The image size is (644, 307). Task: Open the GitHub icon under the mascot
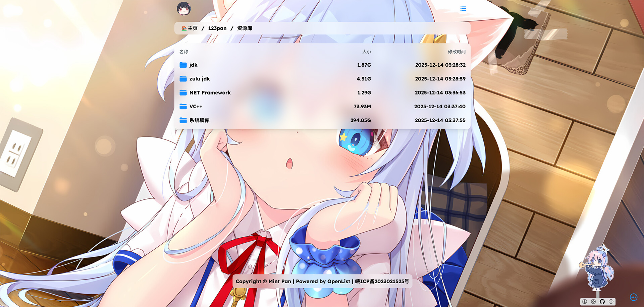(602, 302)
